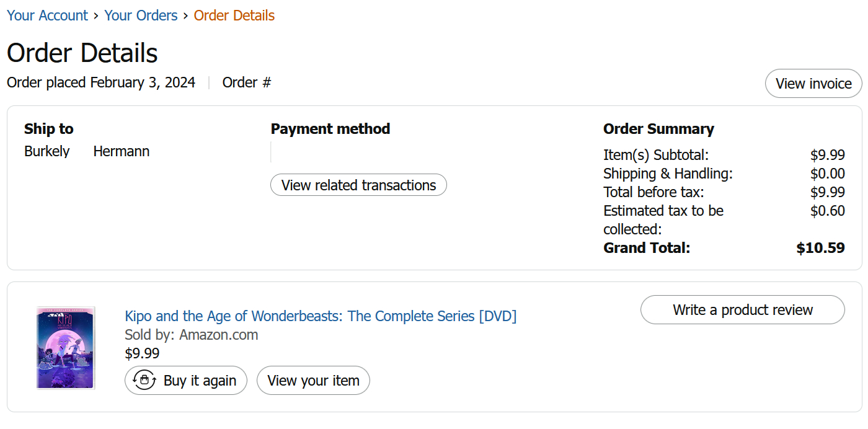This screenshot has height=429, width=868.
Task: Click the large Order Details heading
Action: pos(82,53)
